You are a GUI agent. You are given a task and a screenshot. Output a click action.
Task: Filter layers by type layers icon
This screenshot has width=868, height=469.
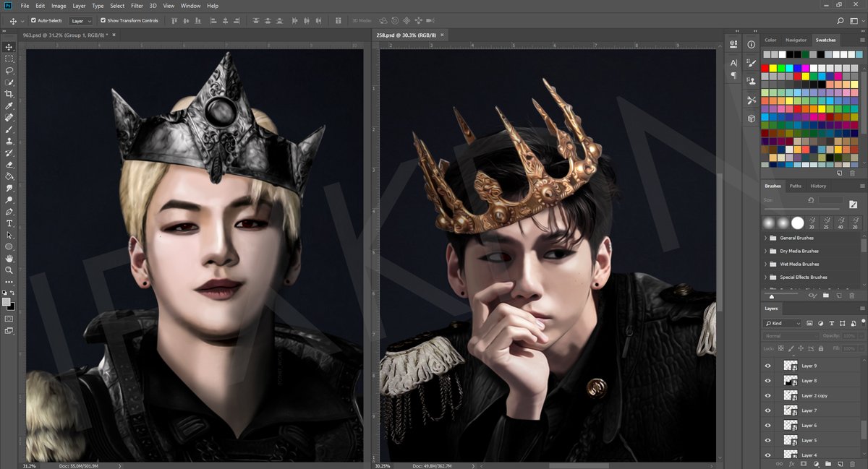(x=832, y=323)
